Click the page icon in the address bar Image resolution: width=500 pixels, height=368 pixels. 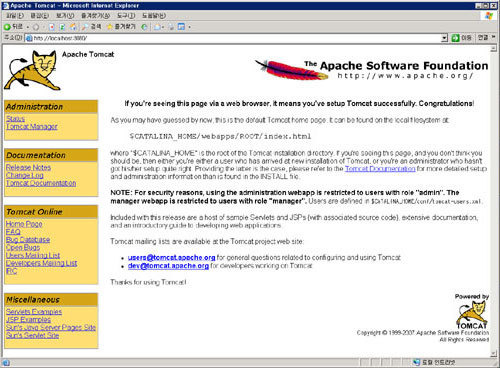point(29,38)
